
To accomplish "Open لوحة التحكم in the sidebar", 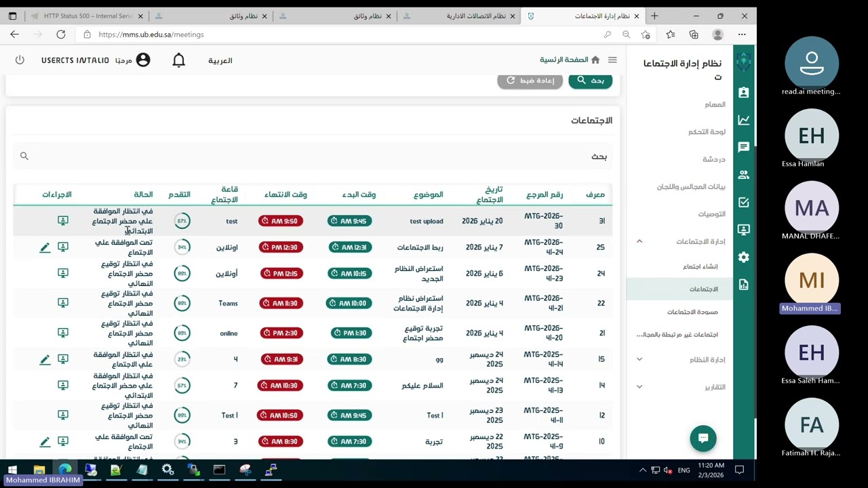I will click(707, 131).
